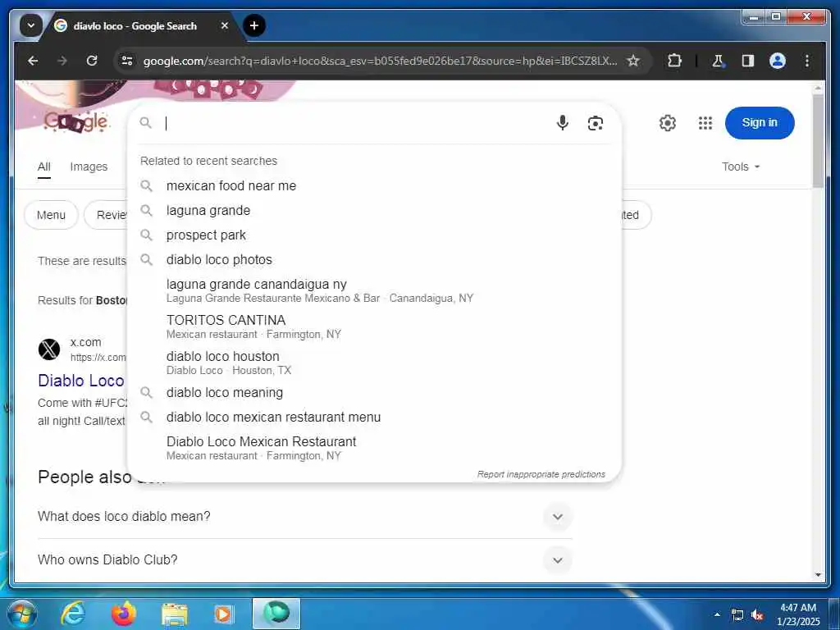This screenshot has width=840, height=630.
Task: Open Chrome Labs flask icon
Action: [x=718, y=61]
